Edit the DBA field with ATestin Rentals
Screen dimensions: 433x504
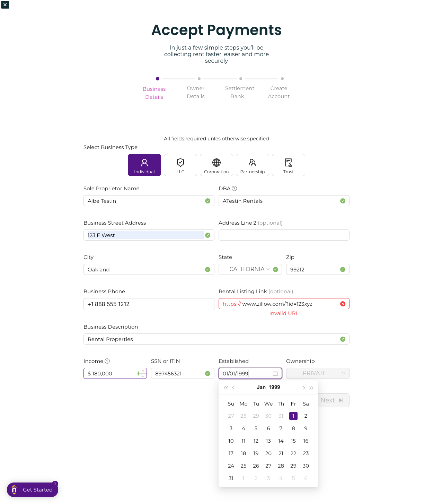tap(284, 201)
